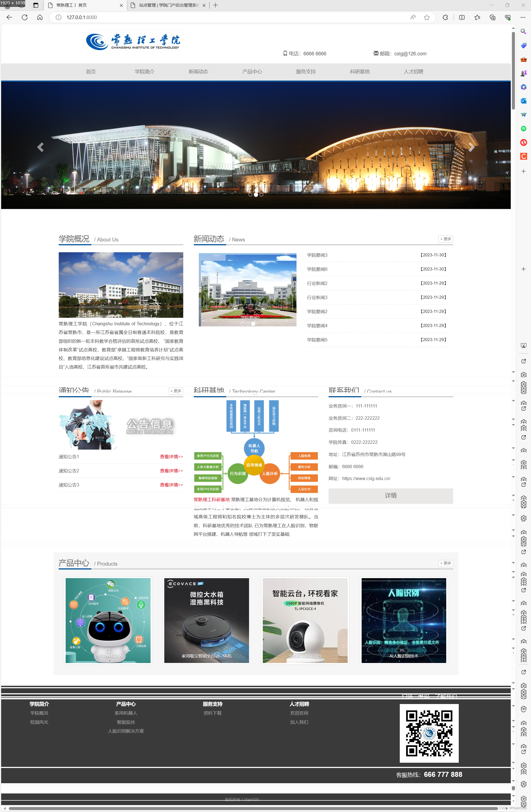Open the vacuum robot product thumbnail

pyautogui.click(x=207, y=620)
